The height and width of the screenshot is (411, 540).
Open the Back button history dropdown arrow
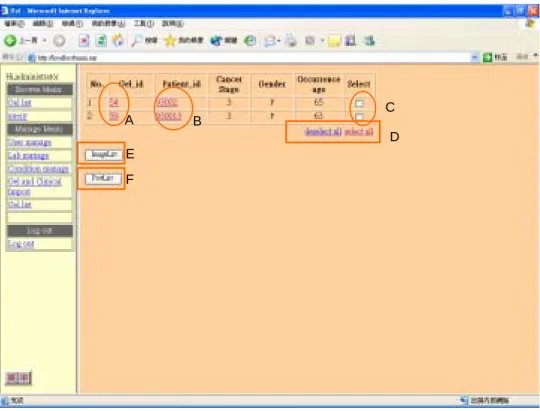point(44,41)
